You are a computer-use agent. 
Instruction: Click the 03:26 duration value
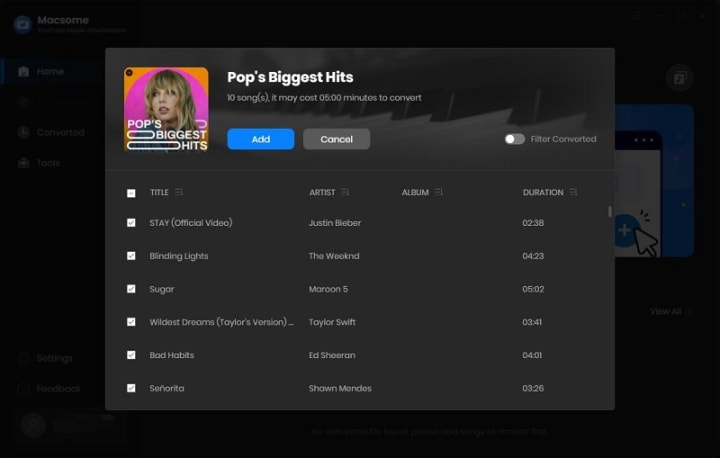[533, 388]
